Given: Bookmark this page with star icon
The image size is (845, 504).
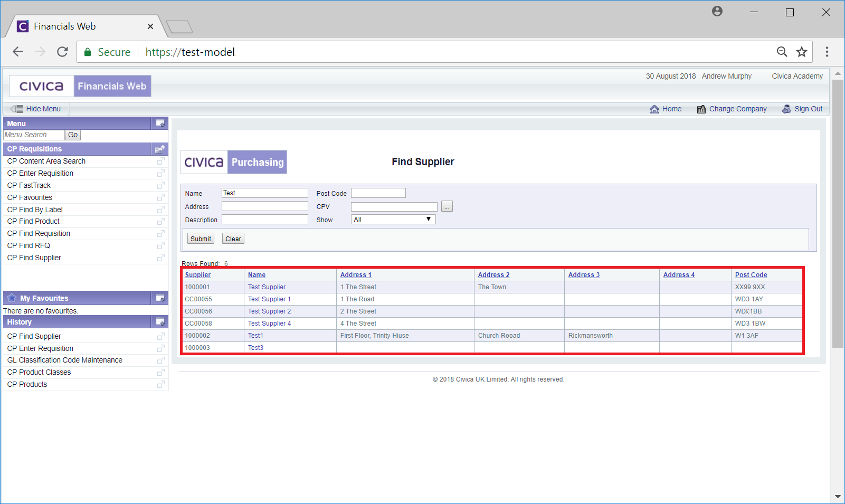Looking at the screenshot, I should point(802,52).
